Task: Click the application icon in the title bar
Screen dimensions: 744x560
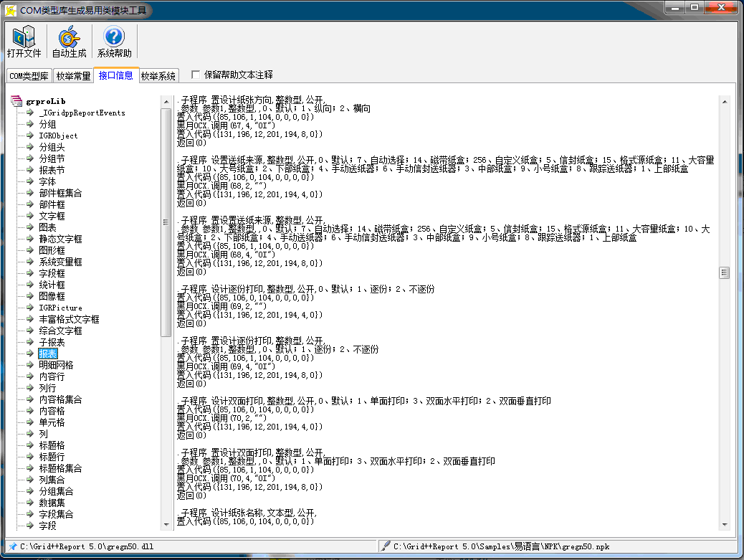Action: [11, 10]
